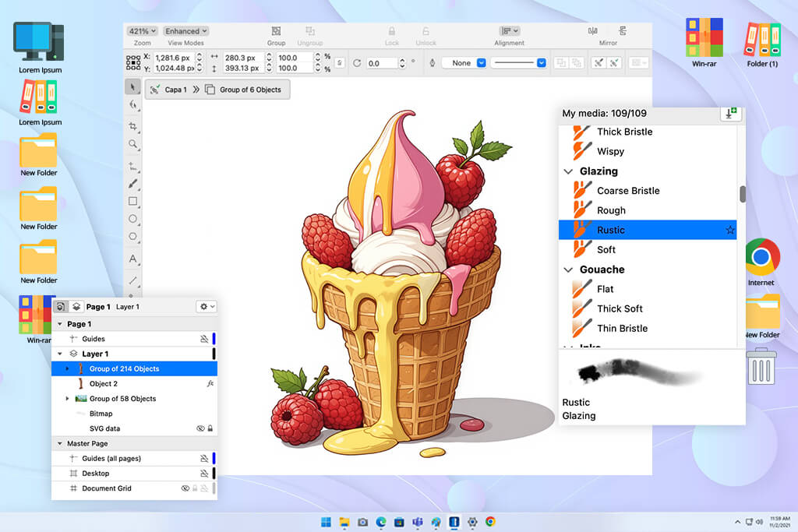Select the Flat gouache brush
The width and height of the screenshot is (798, 532).
click(648, 289)
